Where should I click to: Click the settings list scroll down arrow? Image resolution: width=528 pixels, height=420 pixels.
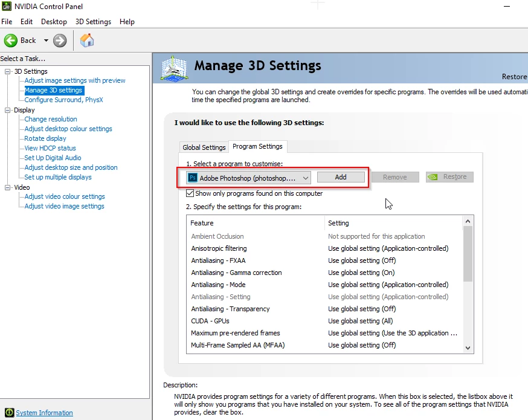click(x=468, y=348)
